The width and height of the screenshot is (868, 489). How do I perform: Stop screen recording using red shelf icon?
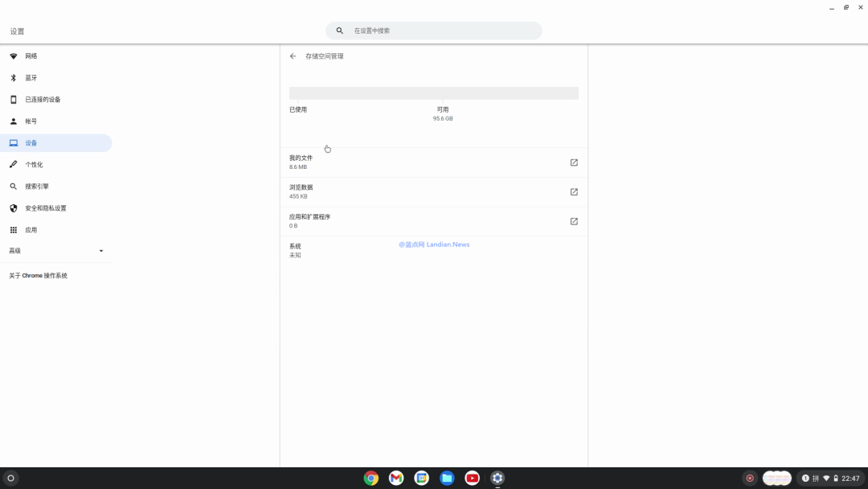point(750,478)
